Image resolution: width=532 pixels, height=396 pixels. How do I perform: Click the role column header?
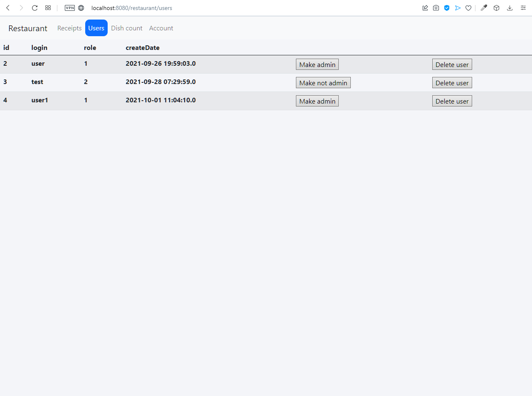click(90, 47)
